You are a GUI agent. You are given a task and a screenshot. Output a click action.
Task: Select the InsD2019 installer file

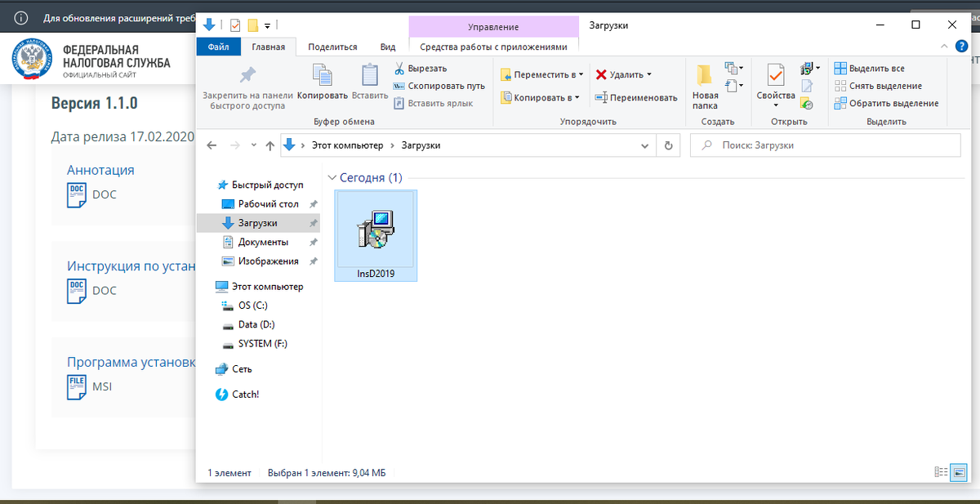pyautogui.click(x=376, y=236)
